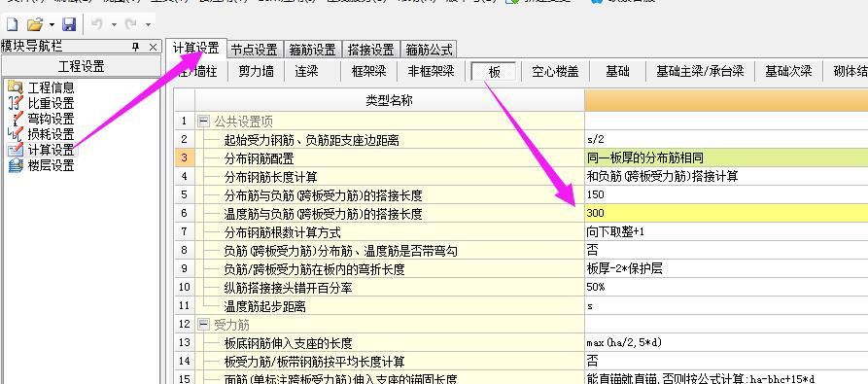Click the 类型名称 column header

click(390, 101)
